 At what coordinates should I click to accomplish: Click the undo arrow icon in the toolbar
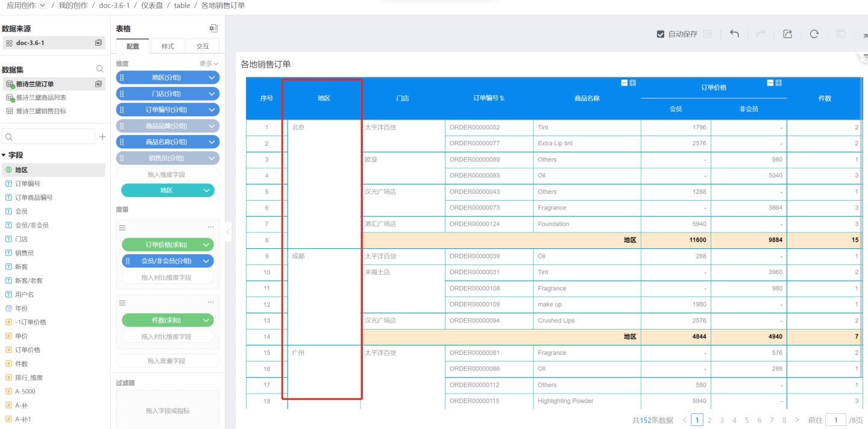click(x=734, y=34)
